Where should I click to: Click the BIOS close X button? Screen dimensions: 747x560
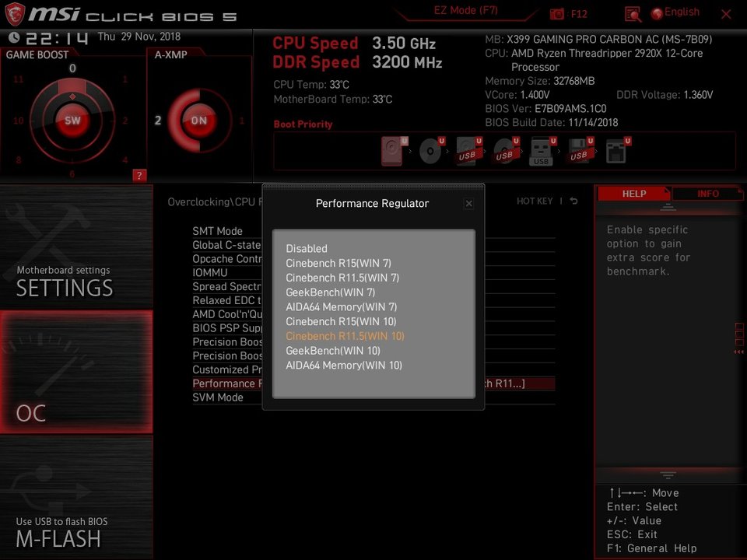tap(725, 14)
